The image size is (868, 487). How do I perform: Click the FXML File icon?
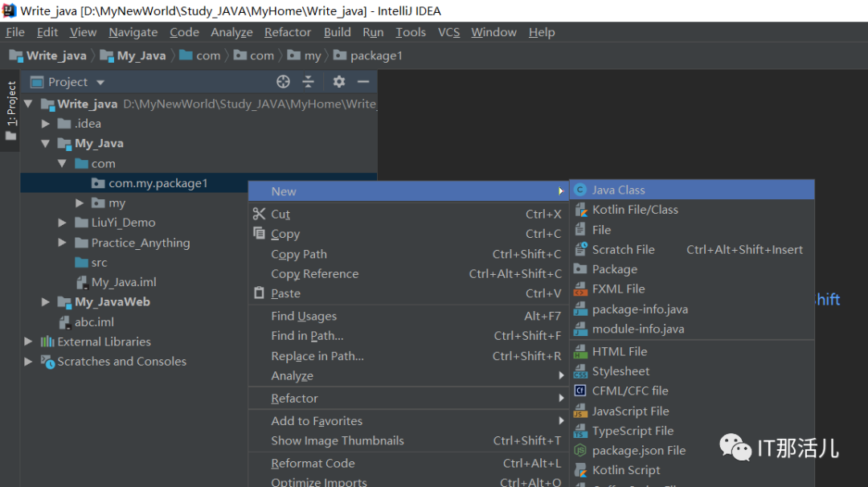[580, 289]
